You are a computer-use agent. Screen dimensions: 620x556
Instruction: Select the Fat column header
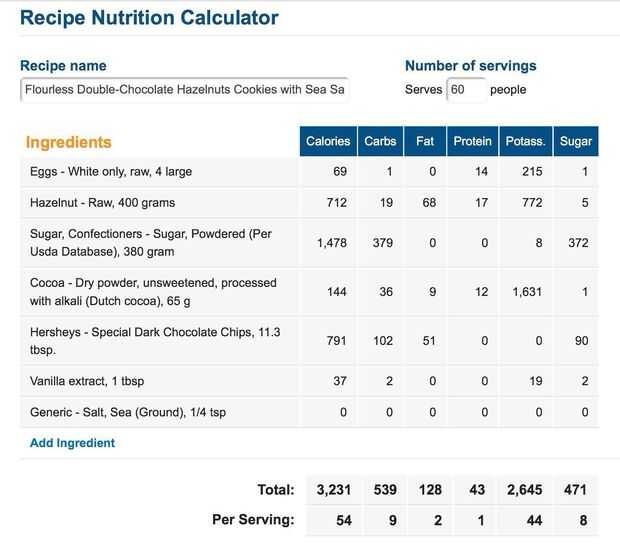click(x=425, y=142)
